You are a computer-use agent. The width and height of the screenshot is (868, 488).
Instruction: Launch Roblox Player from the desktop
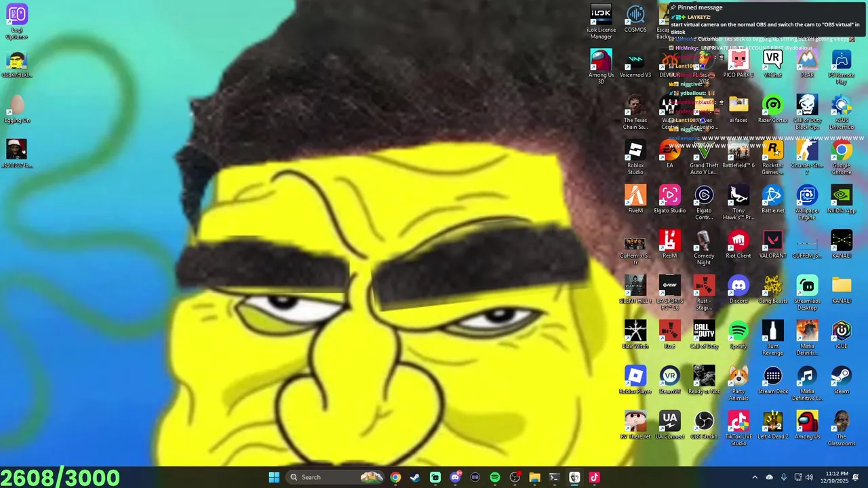point(635,380)
